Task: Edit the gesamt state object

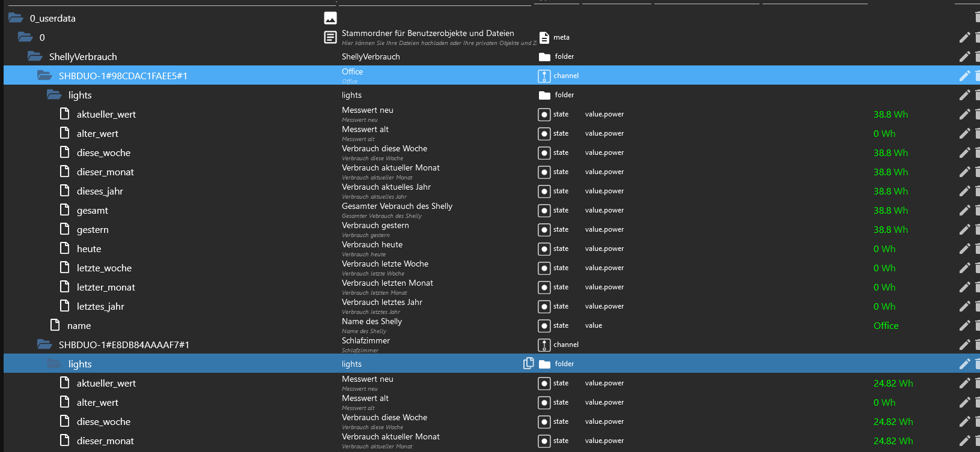Action: (x=964, y=210)
